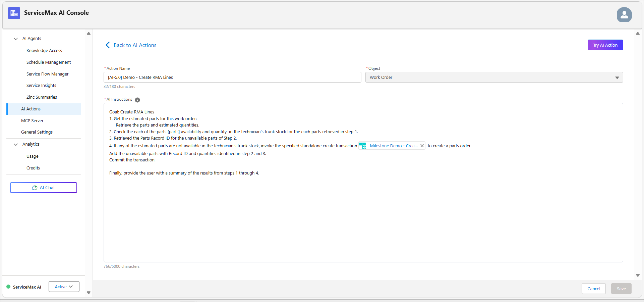Image resolution: width=644 pixels, height=302 pixels.
Task: Click the Milestone Demo - Crea... transaction link
Action: 394,146
